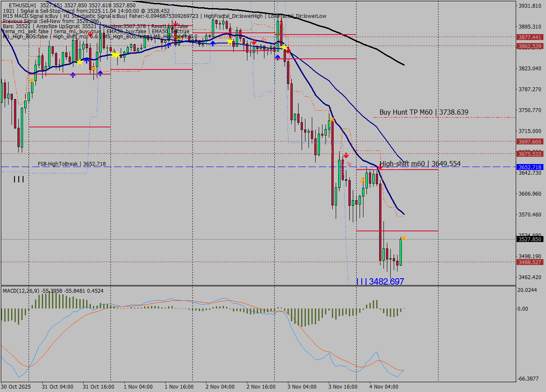
Task: Click the black triple-bar marker at chart left
Action: tap(18, 179)
